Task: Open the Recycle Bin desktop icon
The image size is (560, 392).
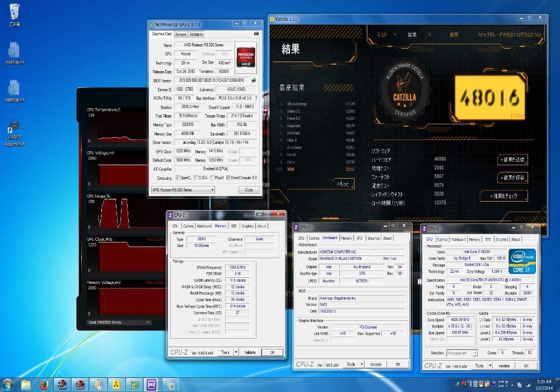Action: tap(15, 15)
